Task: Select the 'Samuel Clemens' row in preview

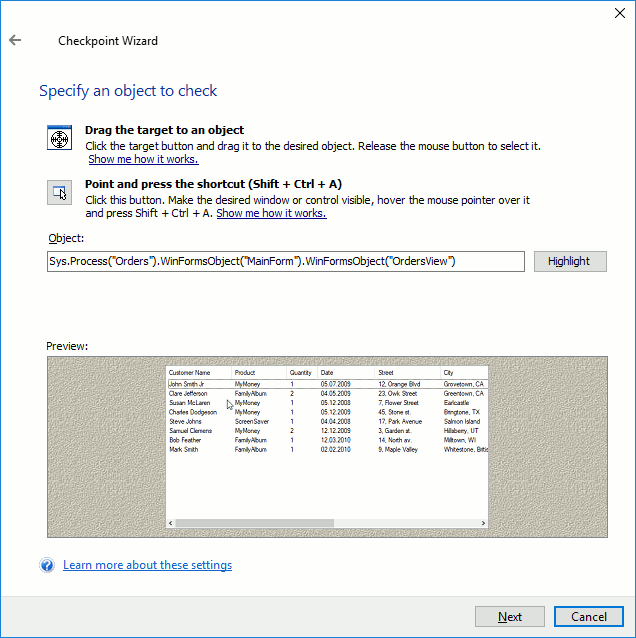Action: (327, 431)
